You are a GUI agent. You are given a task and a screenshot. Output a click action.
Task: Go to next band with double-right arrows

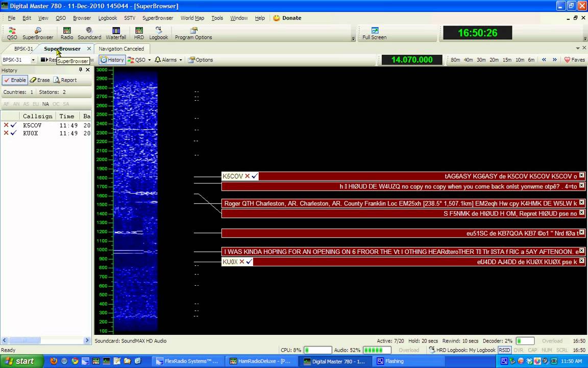pyautogui.click(x=555, y=60)
